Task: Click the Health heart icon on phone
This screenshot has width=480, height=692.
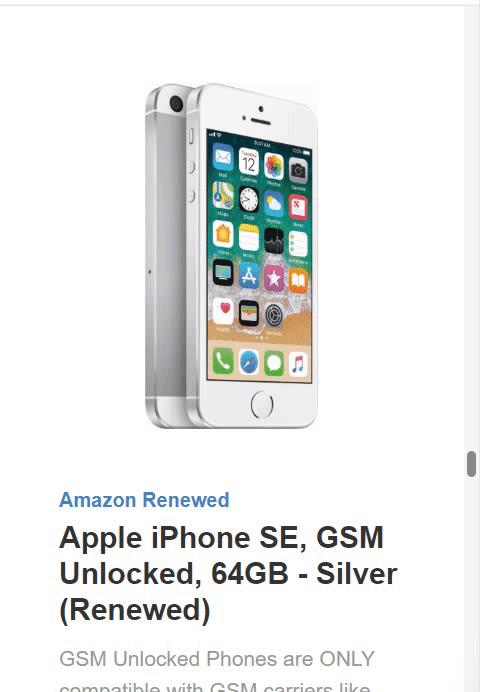Action: 223,310
